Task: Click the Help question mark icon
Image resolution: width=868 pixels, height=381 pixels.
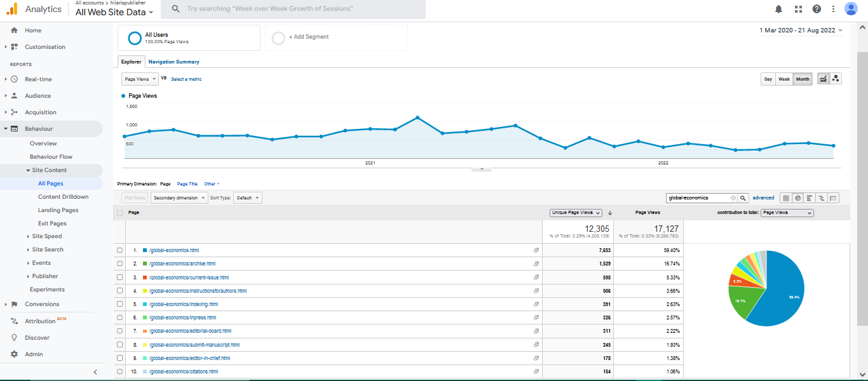Action: point(817,9)
